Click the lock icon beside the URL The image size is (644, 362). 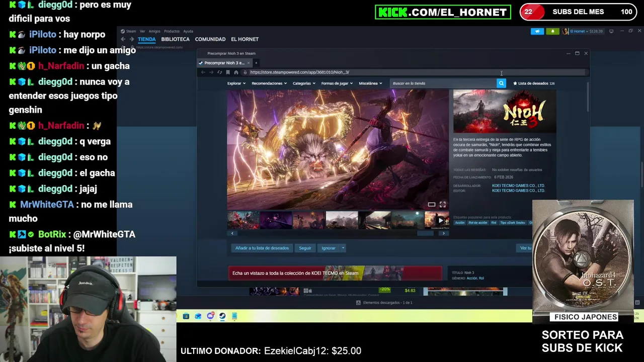[x=245, y=72]
